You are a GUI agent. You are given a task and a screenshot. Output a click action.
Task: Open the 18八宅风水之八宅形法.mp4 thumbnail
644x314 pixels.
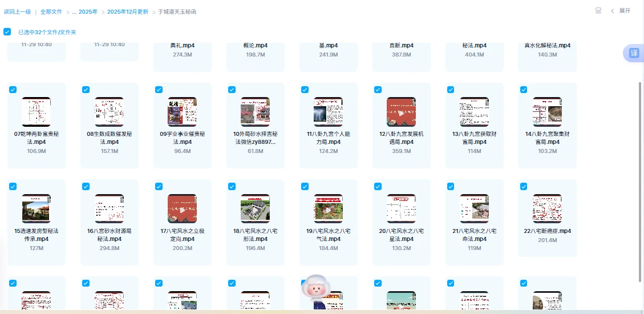coord(255,208)
